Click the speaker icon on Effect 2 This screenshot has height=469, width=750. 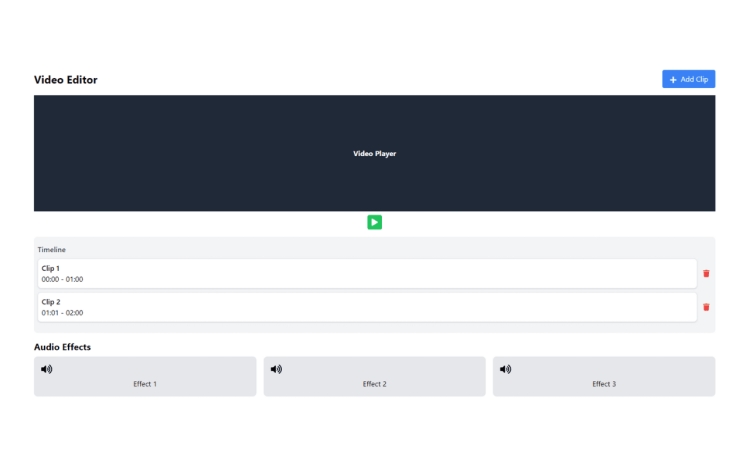tap(276, 369)
